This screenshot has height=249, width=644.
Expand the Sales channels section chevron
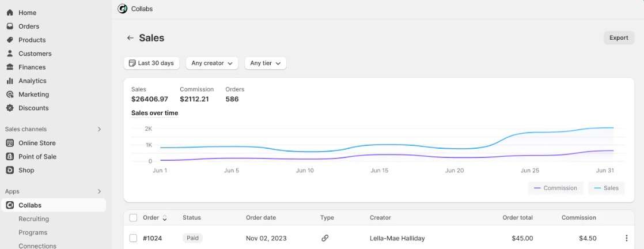99,129
